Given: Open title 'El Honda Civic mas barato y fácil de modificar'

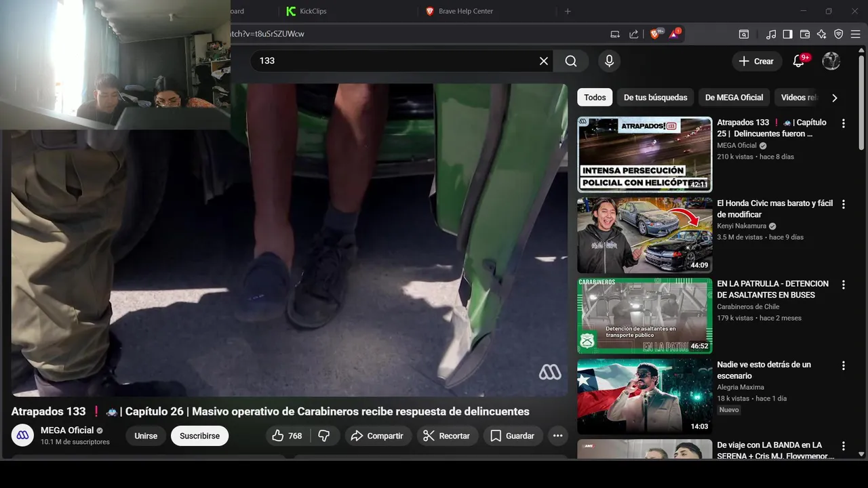Looking at the screenshot, I should pyautogui.click(x=775, y=209).
